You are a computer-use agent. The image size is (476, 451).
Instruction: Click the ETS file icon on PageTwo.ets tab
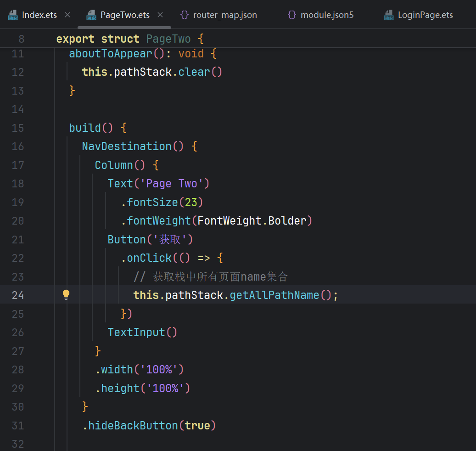point(91,15)
